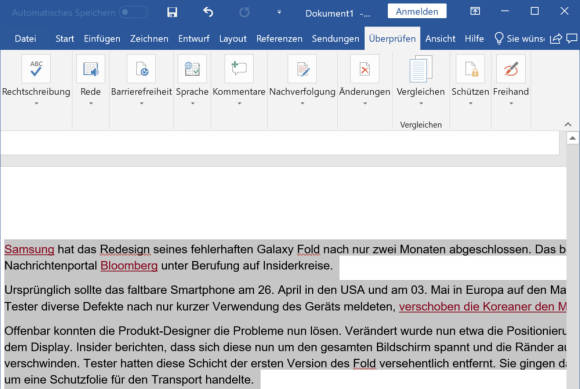Open the Datei menu

25,38
